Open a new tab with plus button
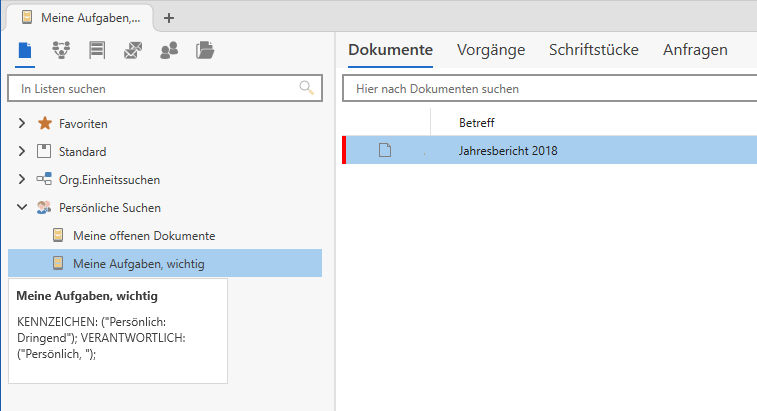This screenshot has width=757, height=411. point(168,17)
